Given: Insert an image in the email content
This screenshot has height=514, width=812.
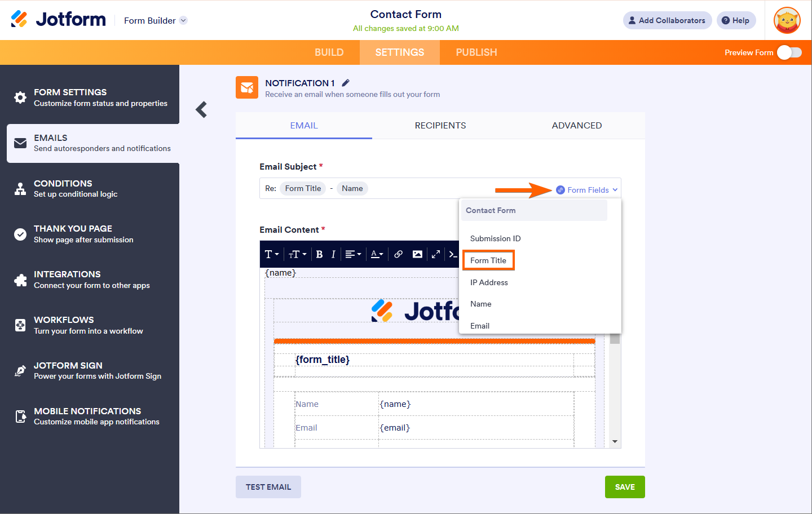Looking at the screenshot, I should click(x=417, y=254).
